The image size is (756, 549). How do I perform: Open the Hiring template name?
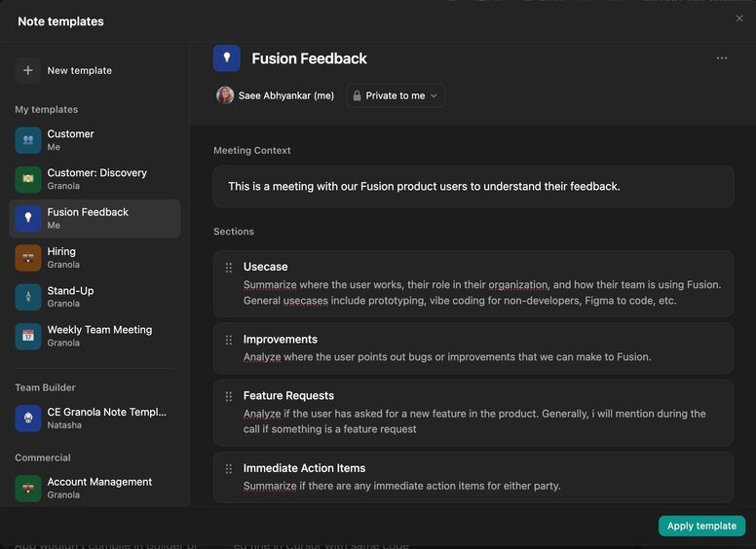point(61,251)
